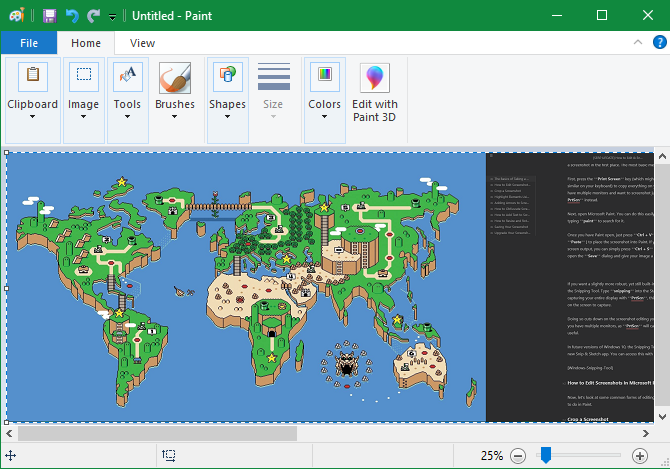Expand the Image group dropdown arrow

click(x=83, y=117)
